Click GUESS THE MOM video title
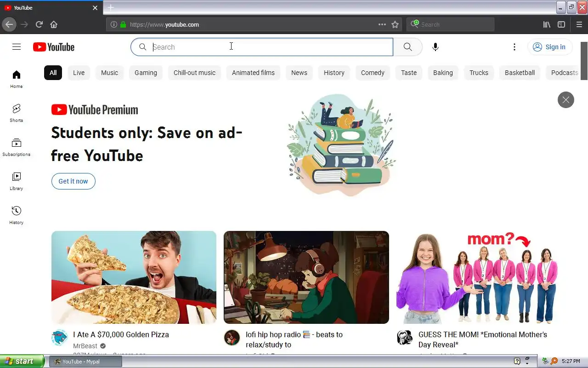This screenshot has height=368, width=588. tap(483, 339)
